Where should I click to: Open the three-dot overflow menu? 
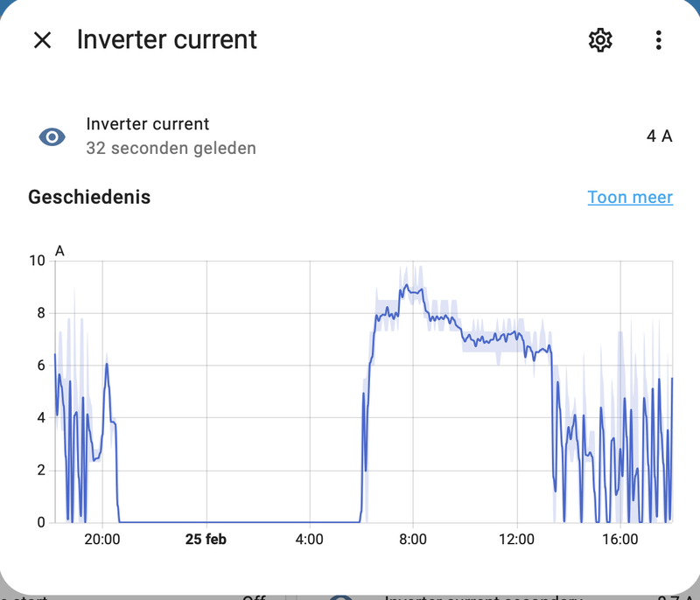(x=658, y=40)
